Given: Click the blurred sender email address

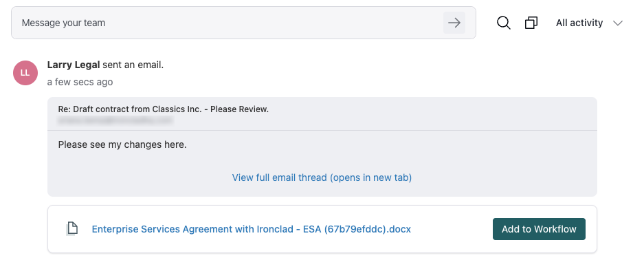Looking at the screenshot, I should coord(116,120).
